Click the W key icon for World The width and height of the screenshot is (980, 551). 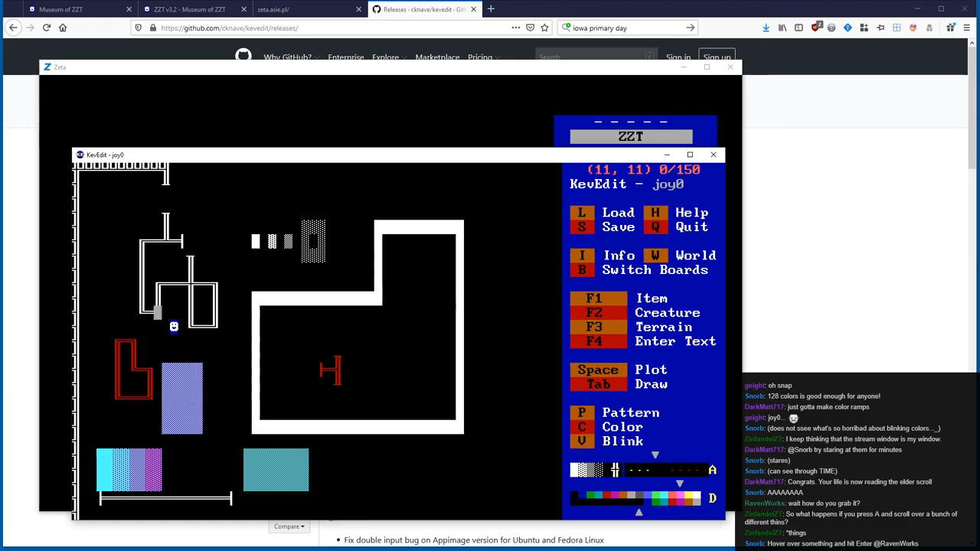[655, 256]
